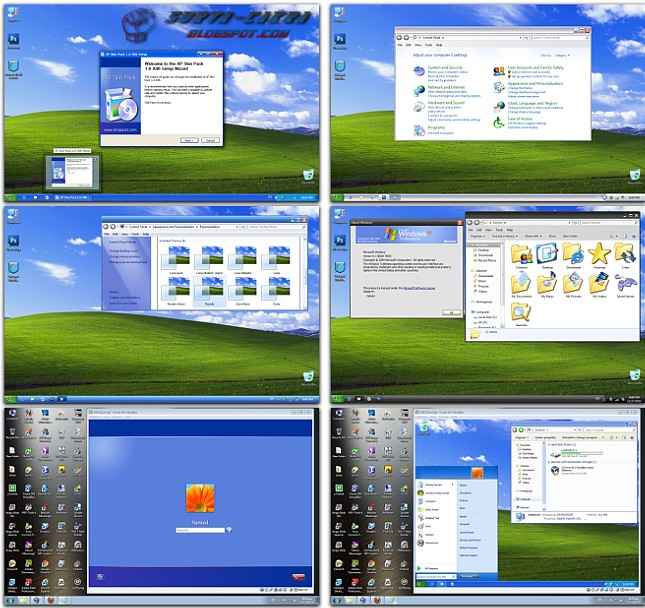645x608 pixels.
Task: Open My Videos folder in the user folder window
Action: [x=599, y=285]
